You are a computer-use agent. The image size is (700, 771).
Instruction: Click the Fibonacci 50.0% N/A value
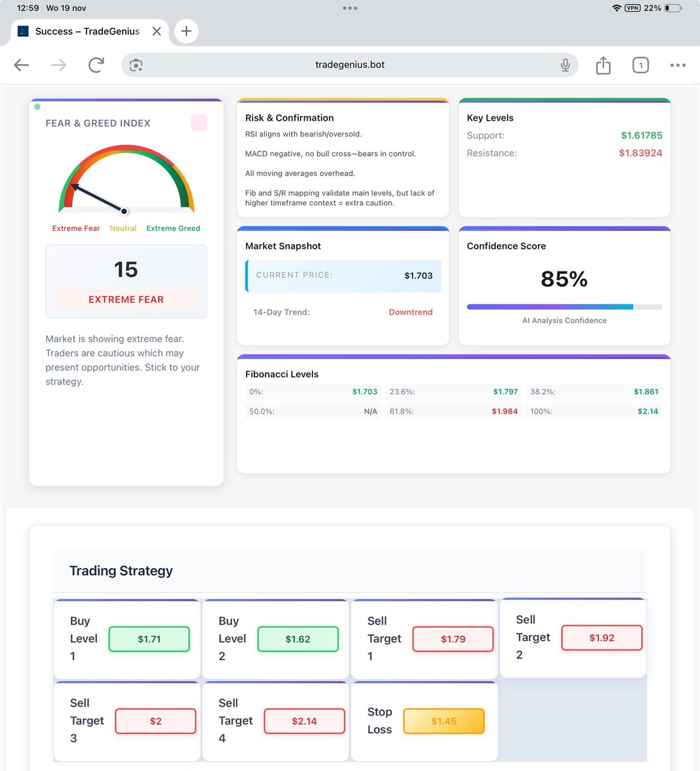coord(370,411)
